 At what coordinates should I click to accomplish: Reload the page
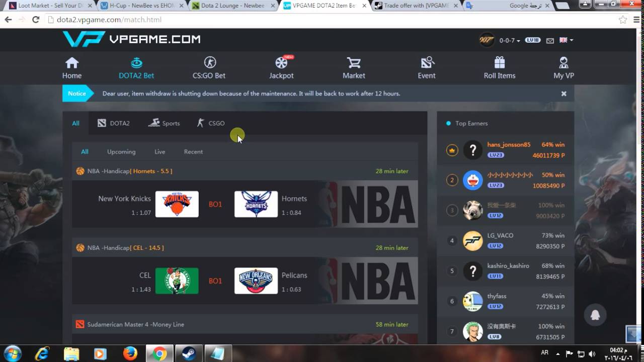35,20
